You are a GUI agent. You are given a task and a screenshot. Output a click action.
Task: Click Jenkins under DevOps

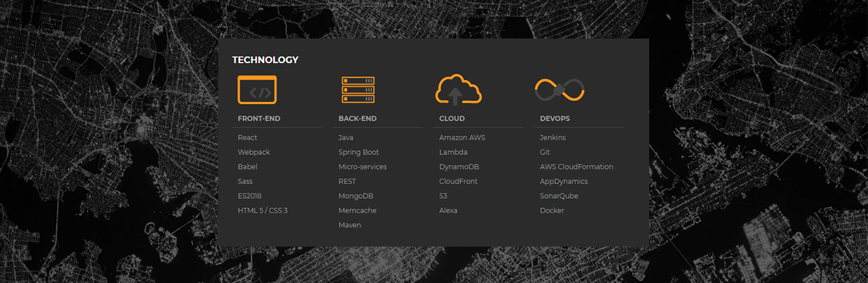point(553,137)
